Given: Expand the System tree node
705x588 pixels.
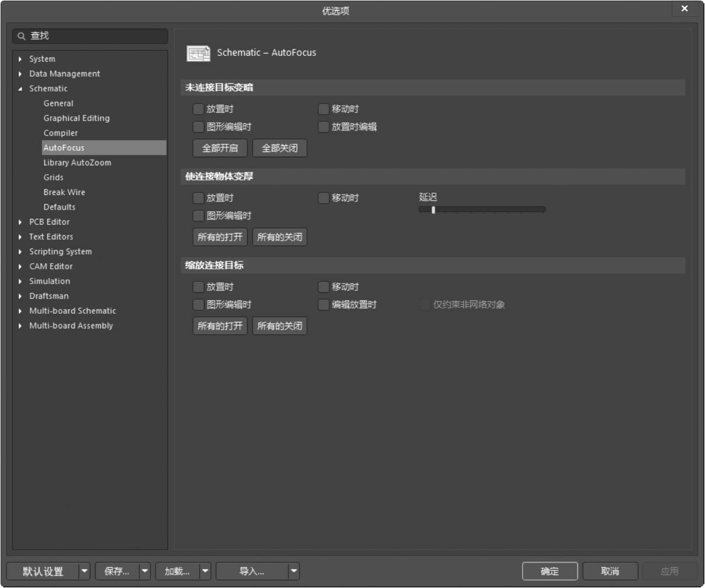Looking at the screenshot, I should pyautogui.click(x=20, y=59).
